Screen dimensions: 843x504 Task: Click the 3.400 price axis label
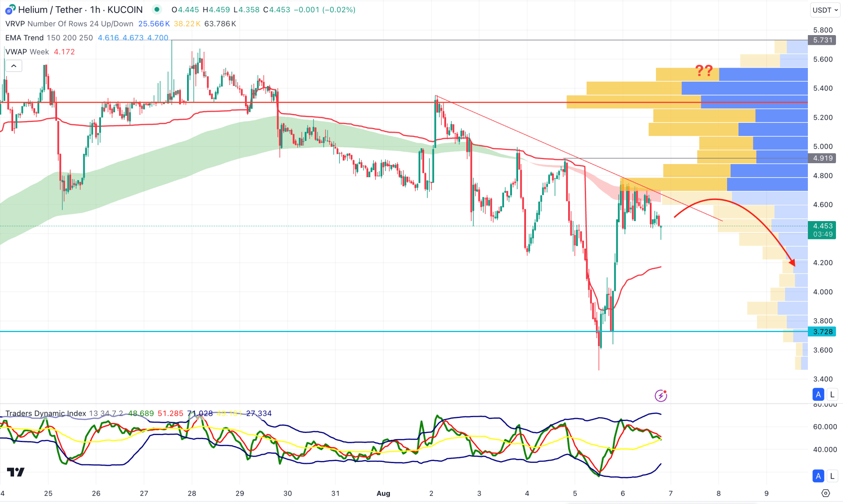click(823, 379)
